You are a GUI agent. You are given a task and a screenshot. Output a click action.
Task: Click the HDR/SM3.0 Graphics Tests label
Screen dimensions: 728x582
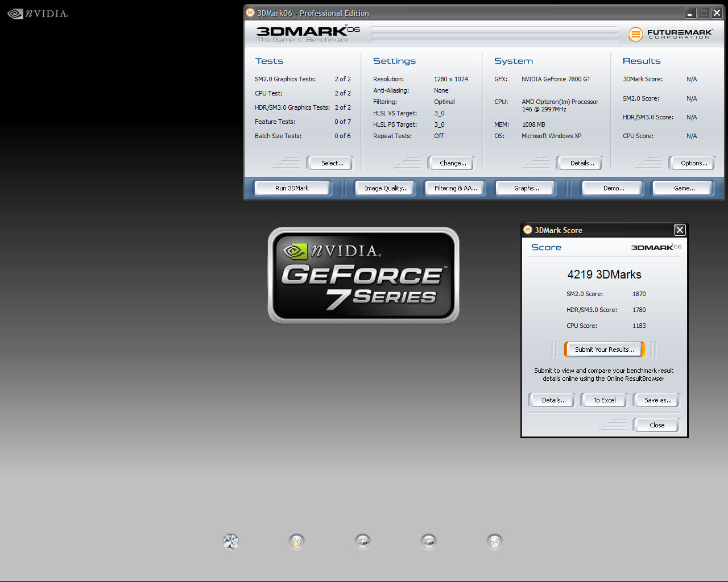[x=292, y=107]
